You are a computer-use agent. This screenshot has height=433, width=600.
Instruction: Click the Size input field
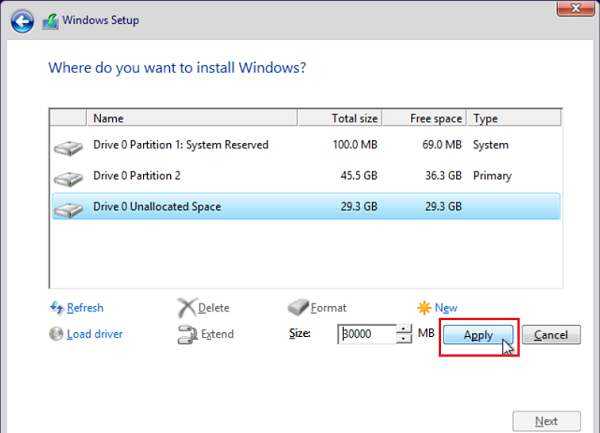tap(367, 334)
